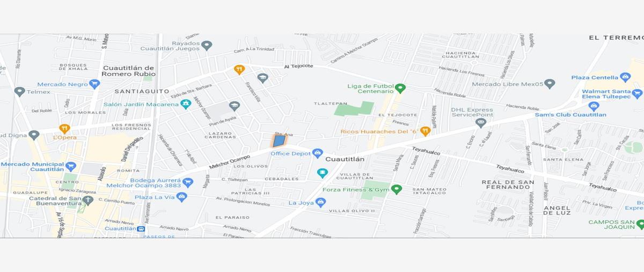
Task: Select the DHL Express ServicePoint pin
Action: pyautogui.click(x=481, y=123)
